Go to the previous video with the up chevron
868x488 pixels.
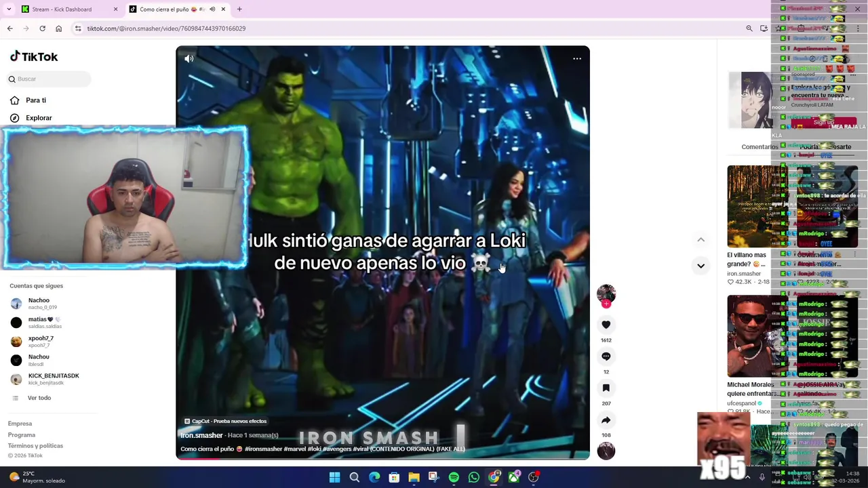pos(701,240)
